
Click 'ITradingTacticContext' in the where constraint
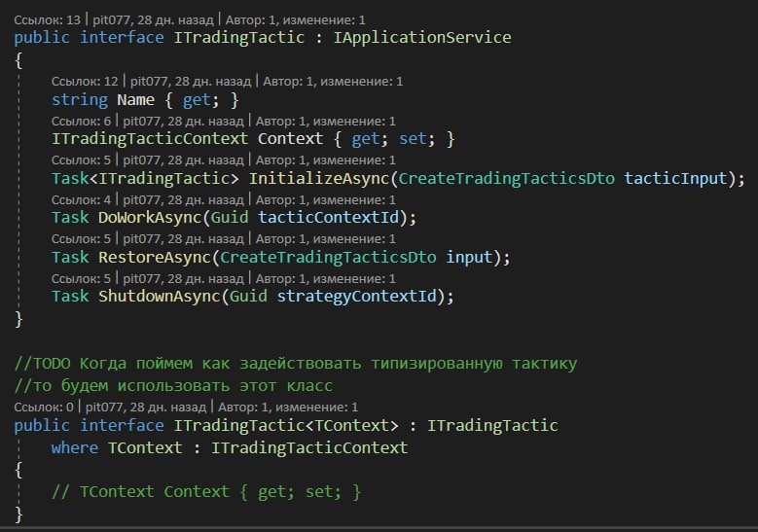309,448
